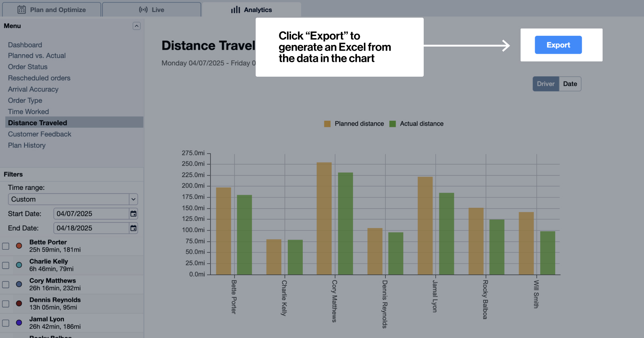Select Distance Traveled menu item
644x338 pixels.
pyautogui.click(x=74, y=123)
